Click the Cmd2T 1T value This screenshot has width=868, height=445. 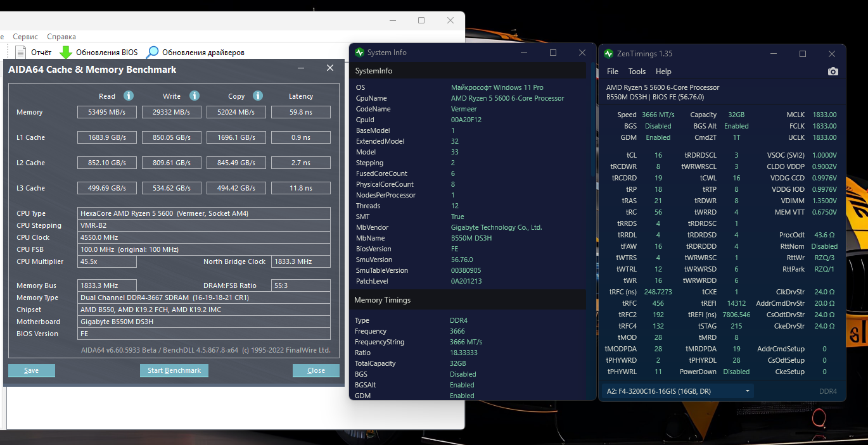pyautogui.click(x=736, y=137)
